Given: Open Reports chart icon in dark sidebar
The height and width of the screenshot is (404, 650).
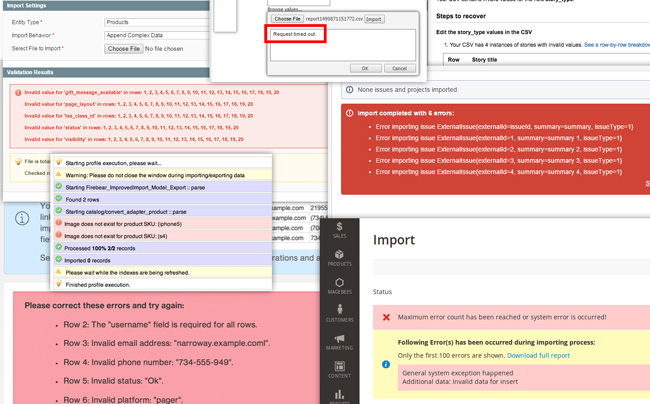Looking at the screenshot, I should point(340,394).
